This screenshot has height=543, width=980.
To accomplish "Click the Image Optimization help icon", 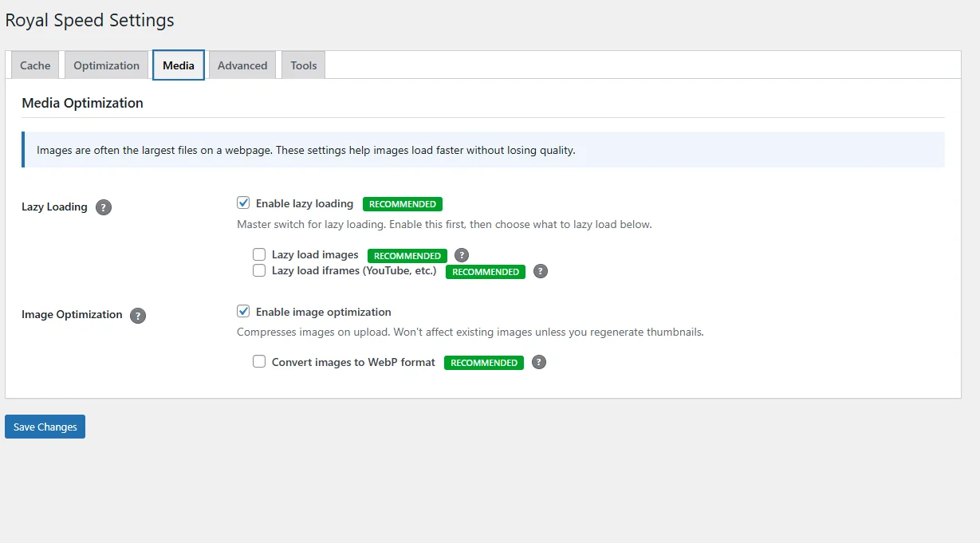I will [x=137, y=316].
